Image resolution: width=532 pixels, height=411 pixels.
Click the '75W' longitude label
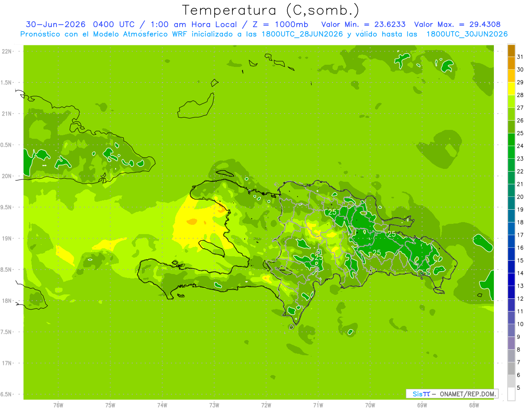click(x=110, y=405)
